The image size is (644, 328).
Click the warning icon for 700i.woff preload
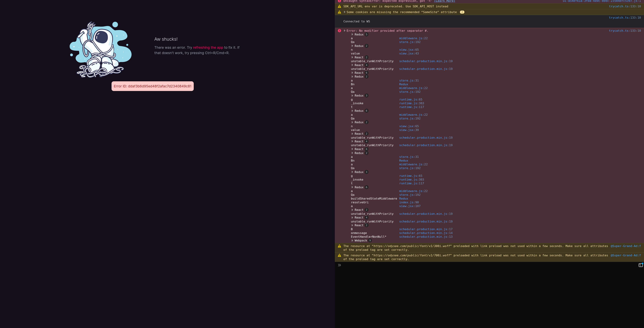(339, 255)
